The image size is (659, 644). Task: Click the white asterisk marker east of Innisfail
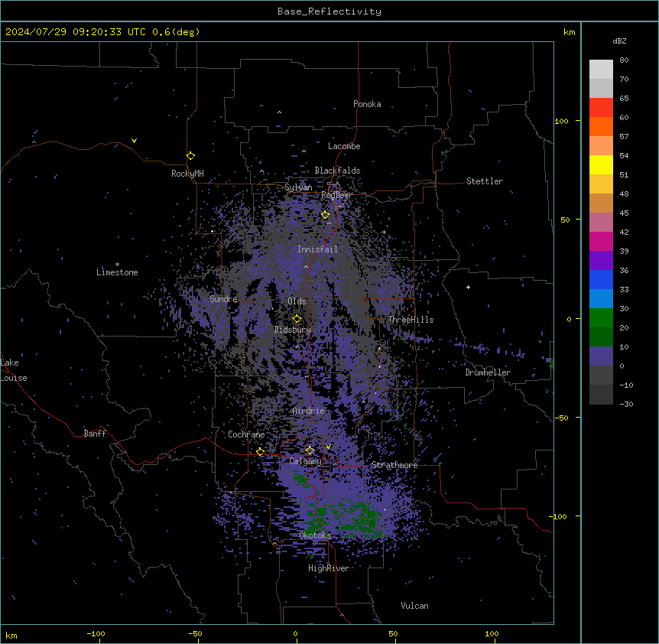(x=384, y=233)
